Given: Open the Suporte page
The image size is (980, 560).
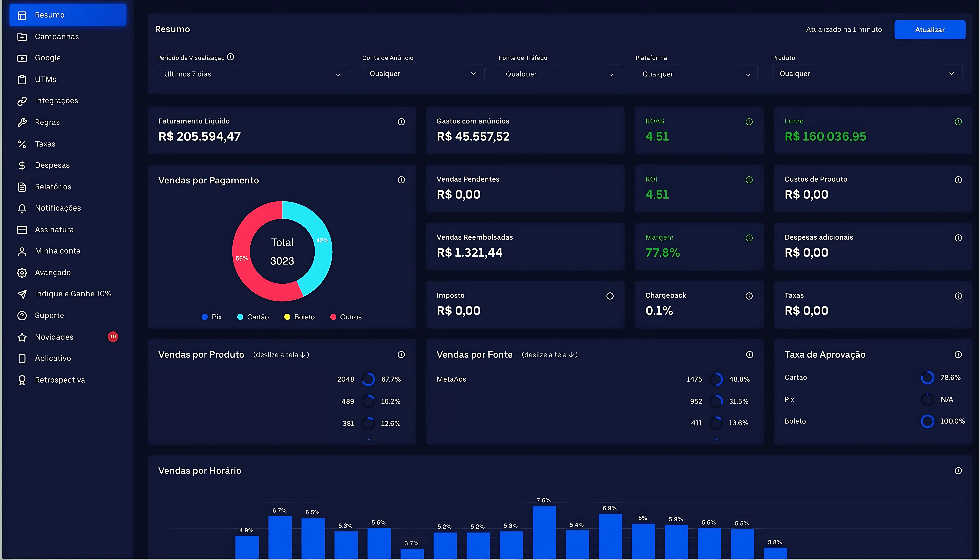Looking at the screenshot, I should pos(49,315).
